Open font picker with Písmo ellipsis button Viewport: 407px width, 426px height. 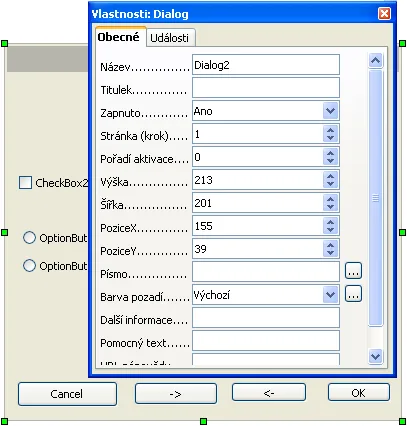353,271
